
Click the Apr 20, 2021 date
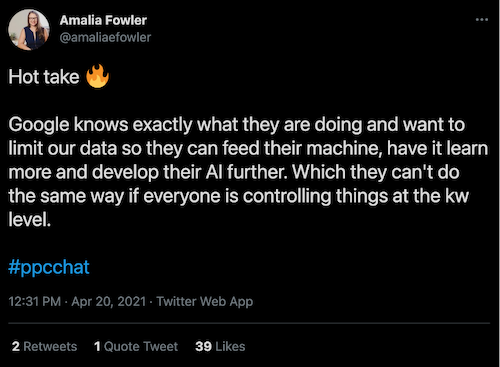109,301
